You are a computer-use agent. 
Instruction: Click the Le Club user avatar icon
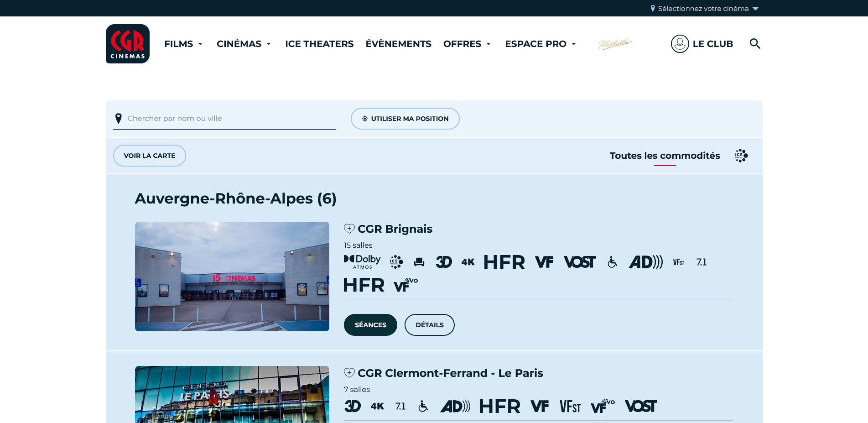(680, 44)
